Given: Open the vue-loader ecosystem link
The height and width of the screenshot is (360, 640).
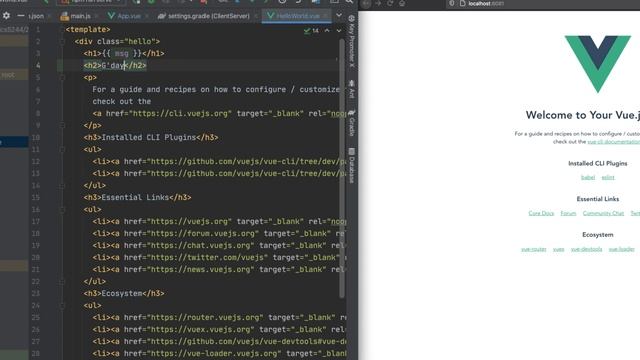Looking at the screenshot, I should coord(621,249).
